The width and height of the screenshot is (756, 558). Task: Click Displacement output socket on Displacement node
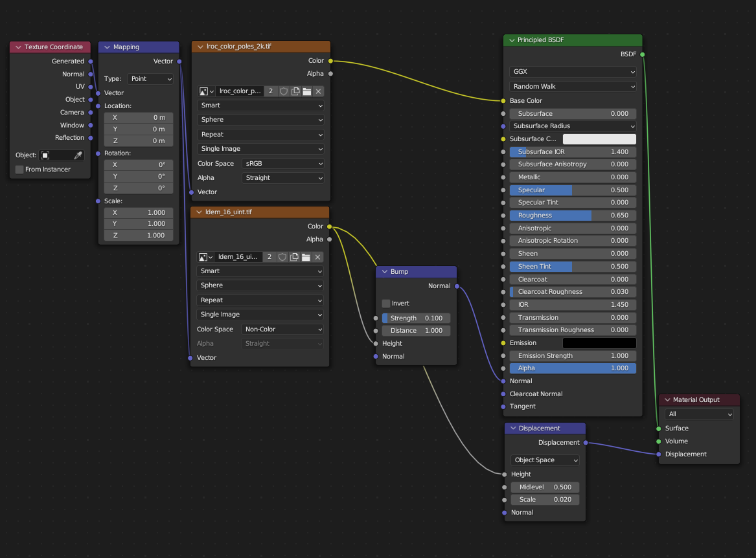point(586,442)
